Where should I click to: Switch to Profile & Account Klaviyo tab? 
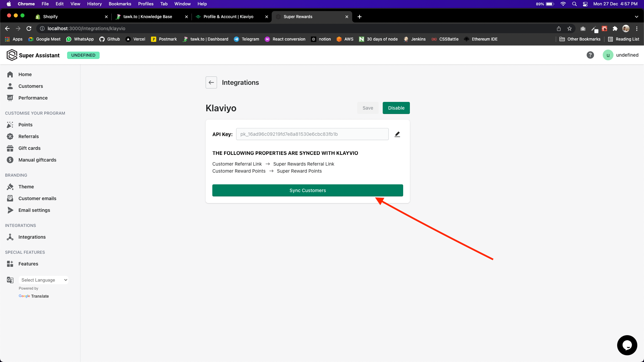[x=228, y=17]
